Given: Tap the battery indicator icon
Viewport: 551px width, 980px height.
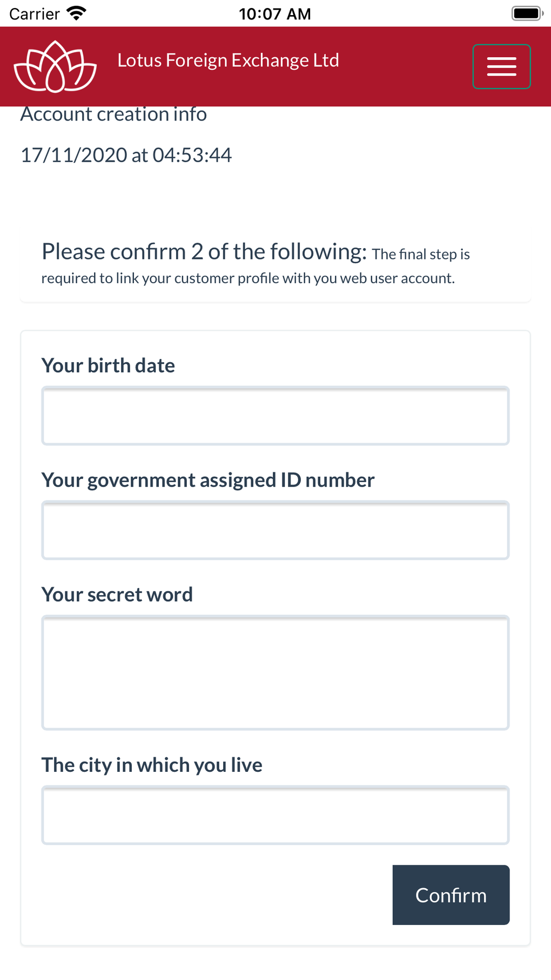Looking at the screenshot, I should pyautogui.click(x=526, y=14).
